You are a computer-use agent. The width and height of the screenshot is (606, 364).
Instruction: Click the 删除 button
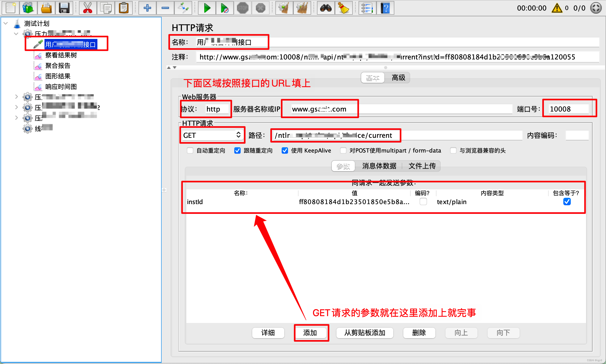pyautogui.click(x=419, y=333)
